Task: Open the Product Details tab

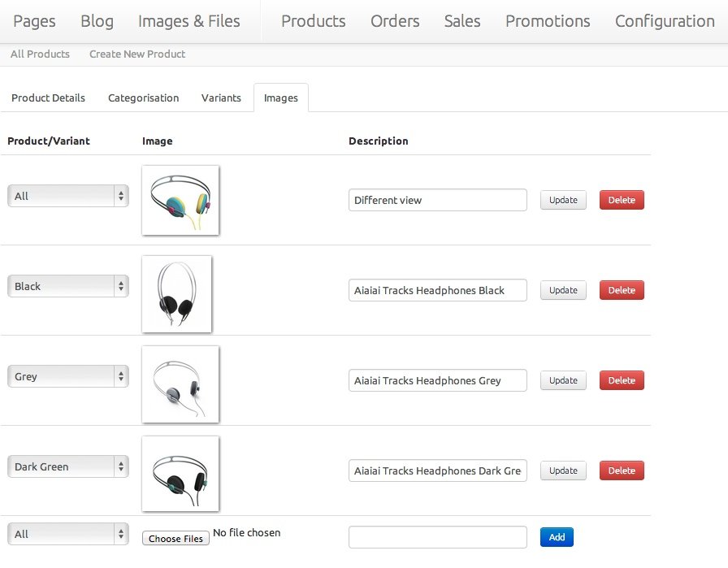Action: pos(48,98)
